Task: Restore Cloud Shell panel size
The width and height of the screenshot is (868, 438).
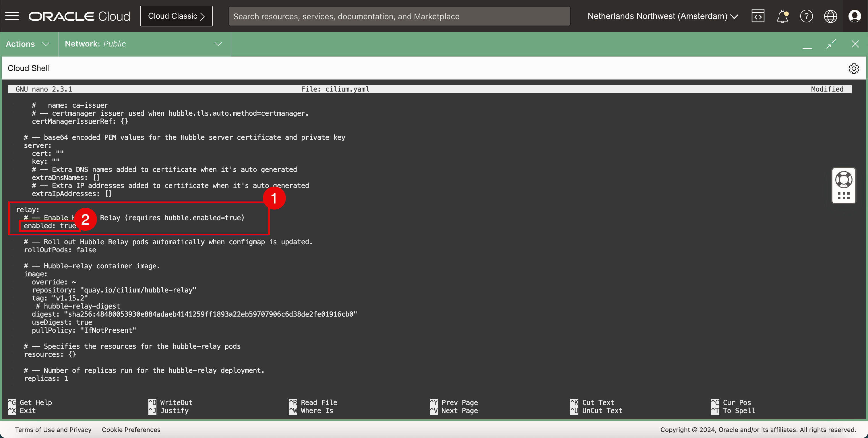Action: 831,44
